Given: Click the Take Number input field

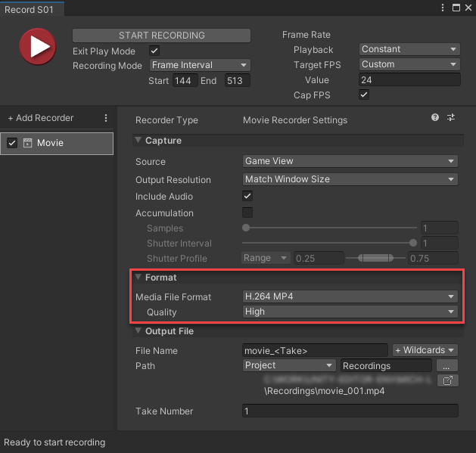Looking at the screenshot, I should point(350,411).
